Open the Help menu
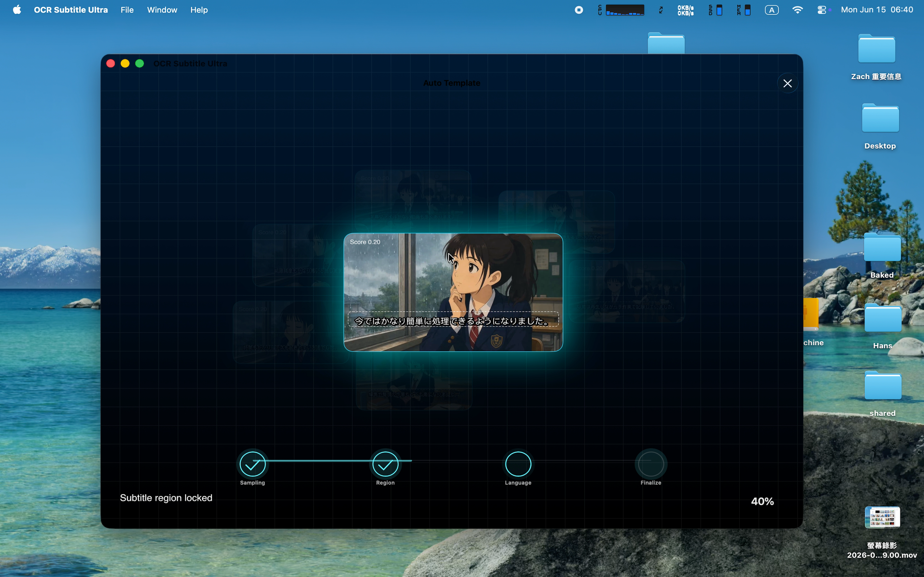This screenshot has height=577, width=924. [x=199, y=10]
